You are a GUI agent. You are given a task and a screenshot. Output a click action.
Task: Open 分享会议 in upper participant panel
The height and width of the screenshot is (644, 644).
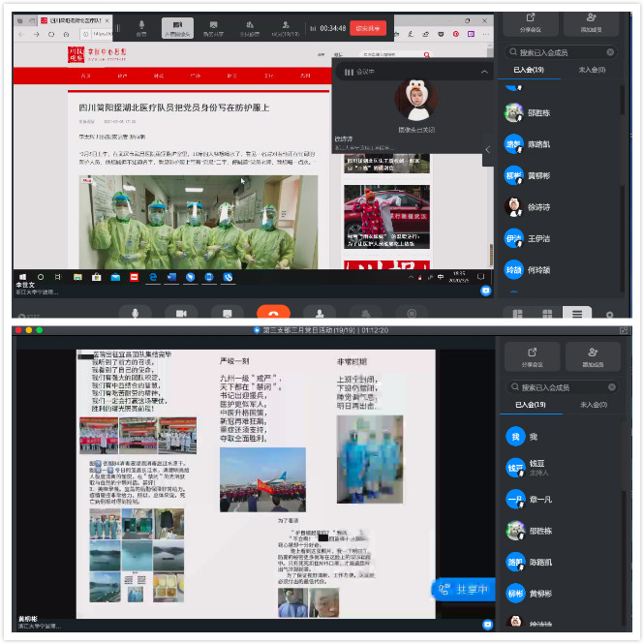click(530, 22)
